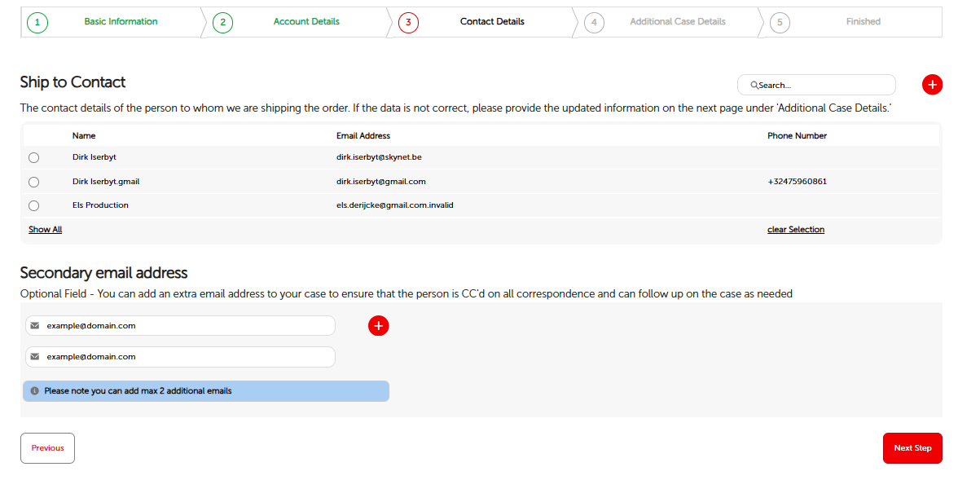
Task: Click envelope icon in second email field
Action: pyautogui.click(x=35, y=357)
